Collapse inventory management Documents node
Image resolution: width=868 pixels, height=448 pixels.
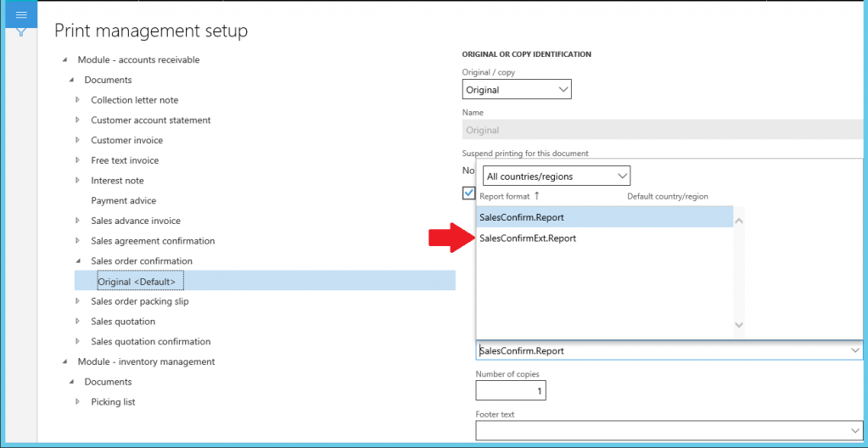(x=71, y=382)
